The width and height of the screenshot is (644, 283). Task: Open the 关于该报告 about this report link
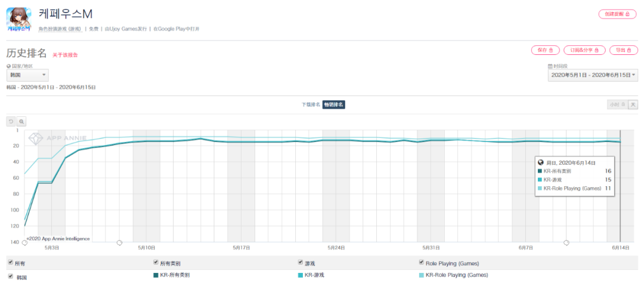(x=65, y=55)
